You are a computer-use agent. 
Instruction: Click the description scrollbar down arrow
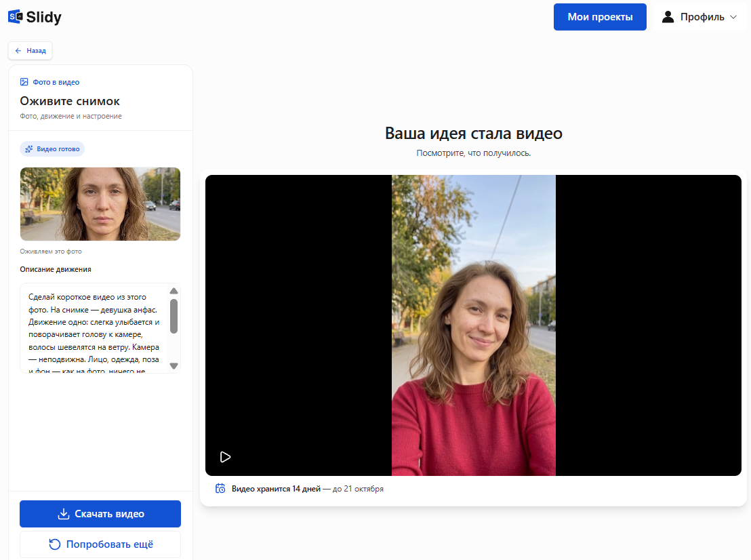pos(174,366)
